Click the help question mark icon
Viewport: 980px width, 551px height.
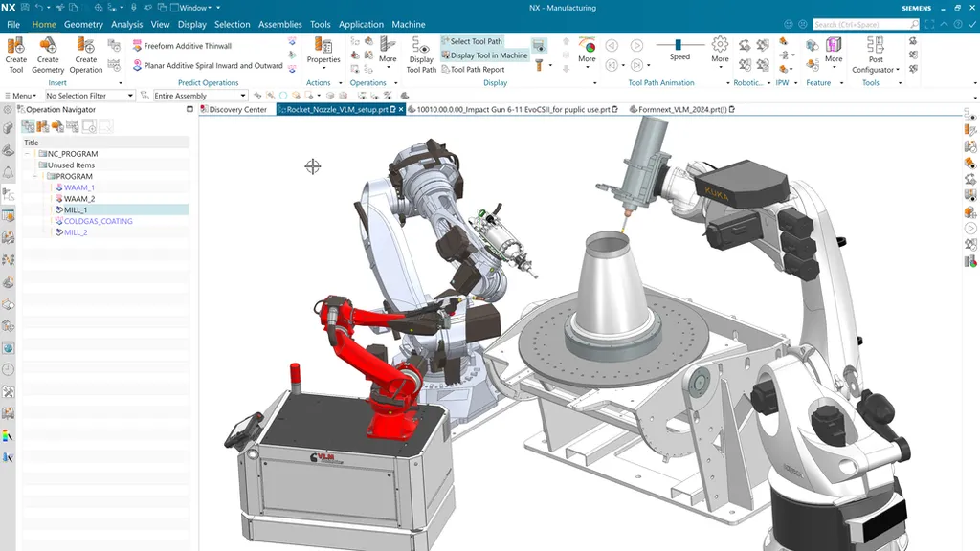957,24
